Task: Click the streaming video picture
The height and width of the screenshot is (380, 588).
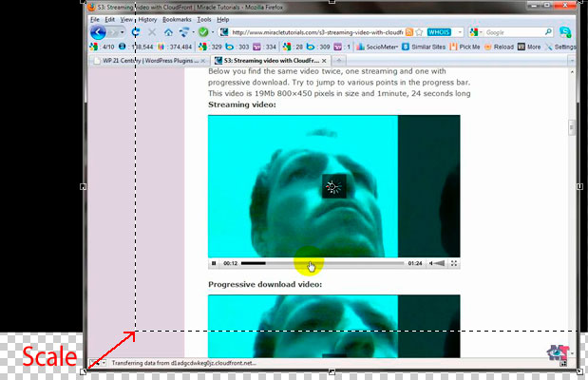Action: coord(334,186)
